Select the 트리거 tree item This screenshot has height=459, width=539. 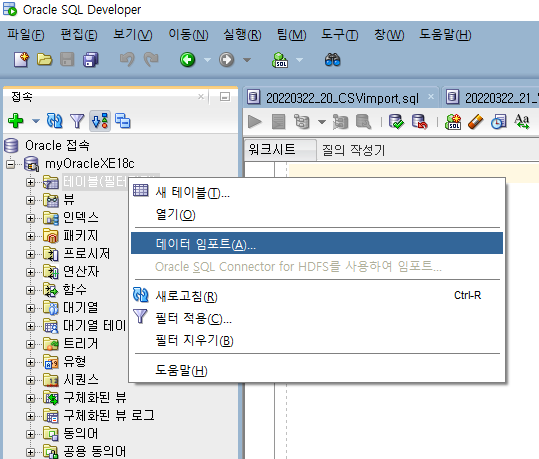click(81, 343)
